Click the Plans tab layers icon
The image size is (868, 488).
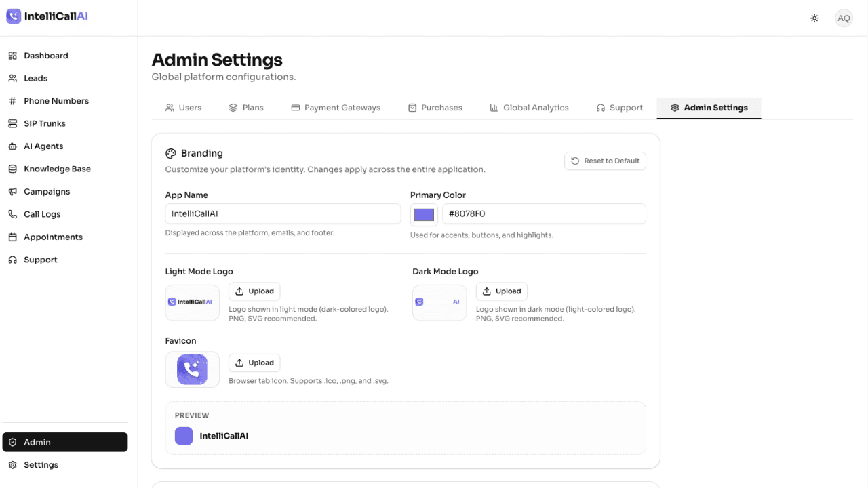(x=233, y=108)
